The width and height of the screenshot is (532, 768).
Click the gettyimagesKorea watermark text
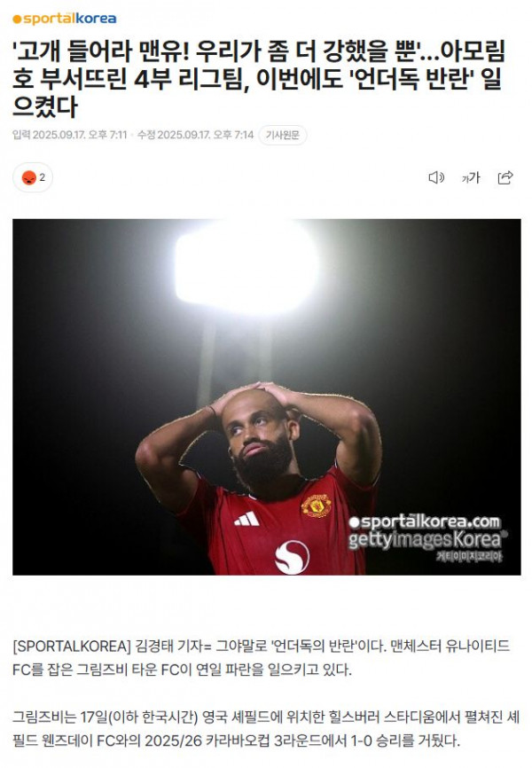(427, 540)
